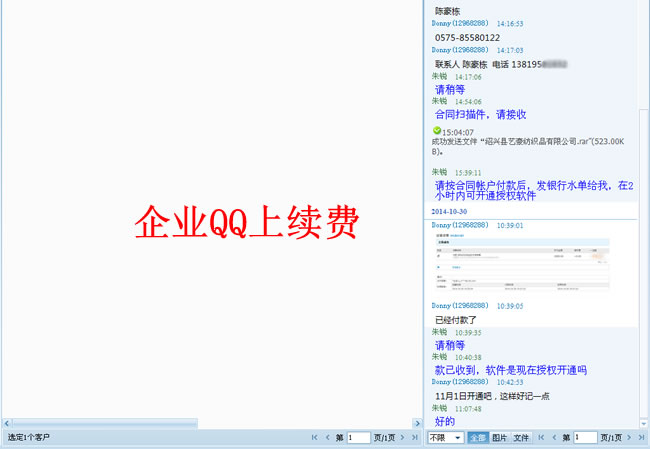This screenshot has height=449, width=650.
Task: Click message 好的 at 11:07:48
Action: click(445, 421)
